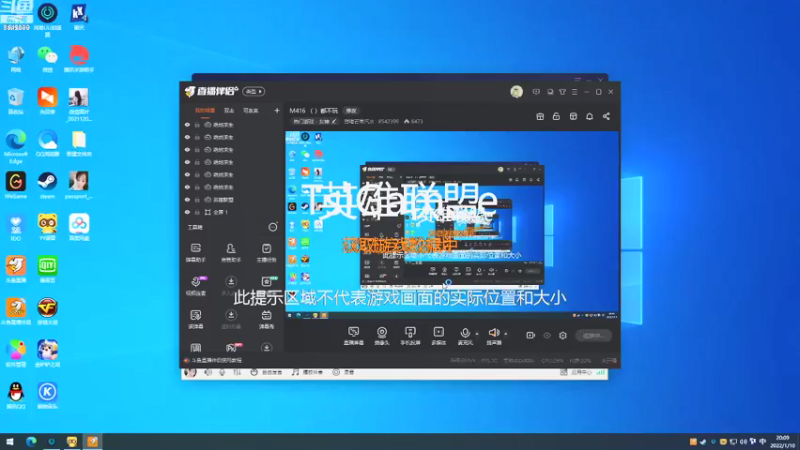Open WeChat from the desktop

pos(47,58)
